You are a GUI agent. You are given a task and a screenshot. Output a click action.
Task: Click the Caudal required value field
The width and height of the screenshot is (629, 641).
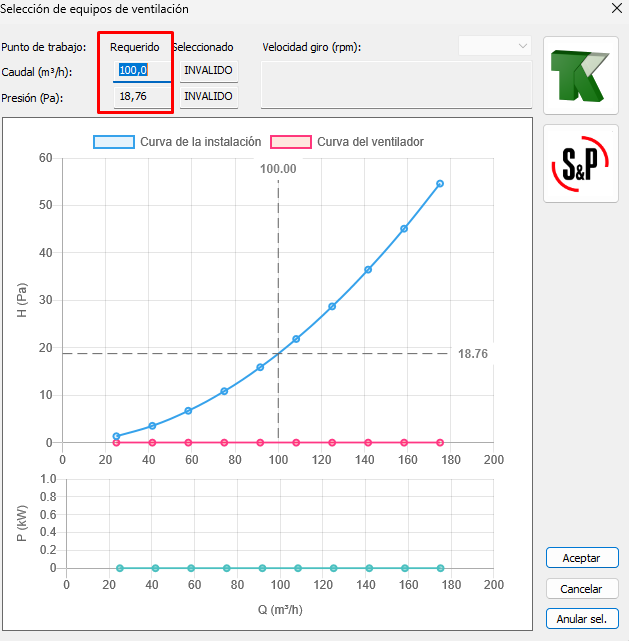click(143, 71)
